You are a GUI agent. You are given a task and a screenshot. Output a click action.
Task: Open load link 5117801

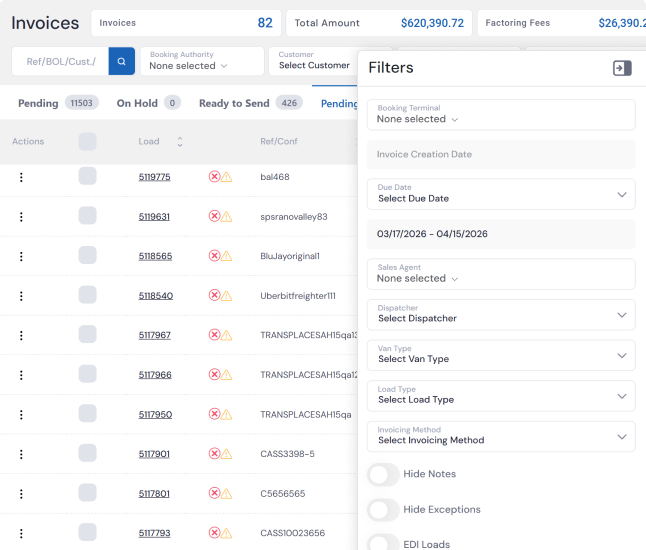(154, 494)
